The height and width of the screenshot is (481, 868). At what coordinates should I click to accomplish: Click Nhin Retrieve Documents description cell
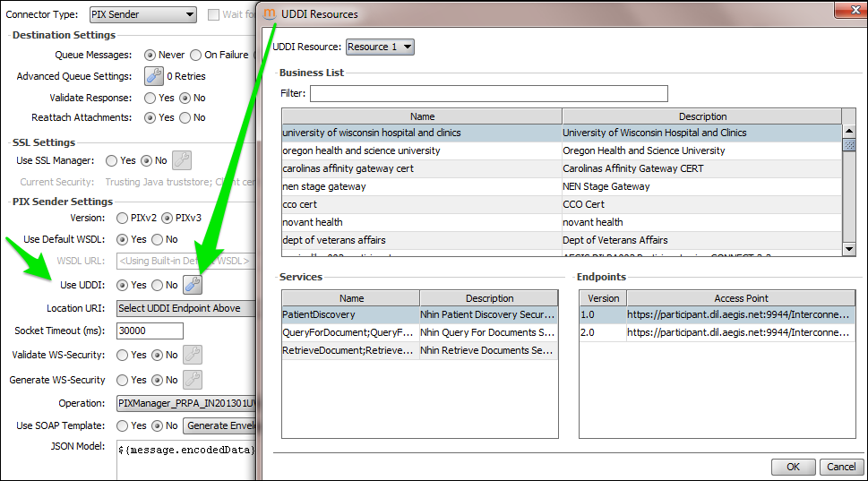(x=489, y=350)
